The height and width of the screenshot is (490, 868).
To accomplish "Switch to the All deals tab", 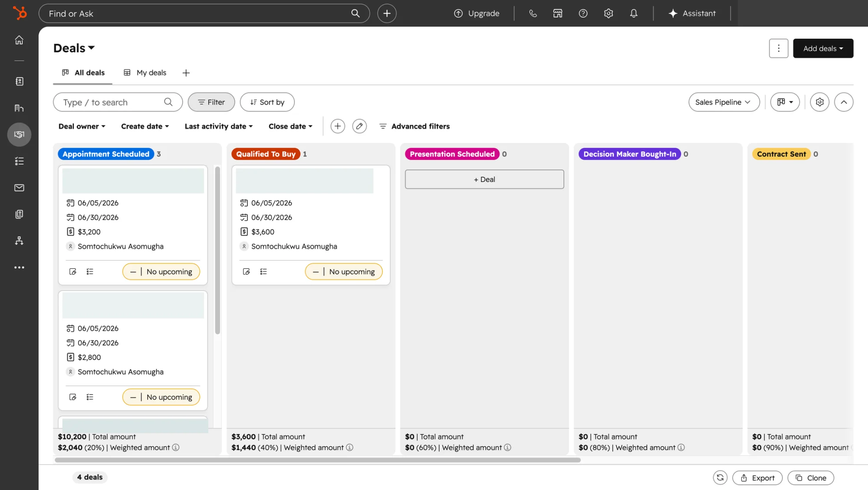I will pos(83,73).
